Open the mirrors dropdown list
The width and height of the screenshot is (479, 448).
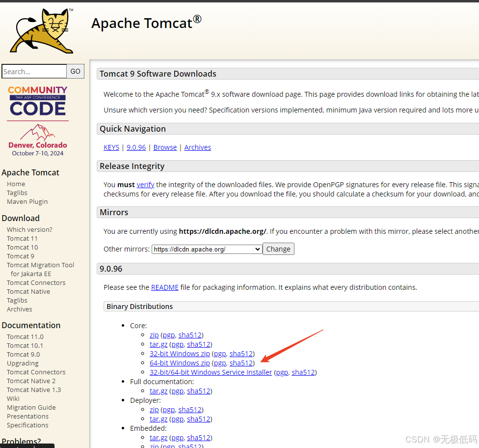pos(207,249)
